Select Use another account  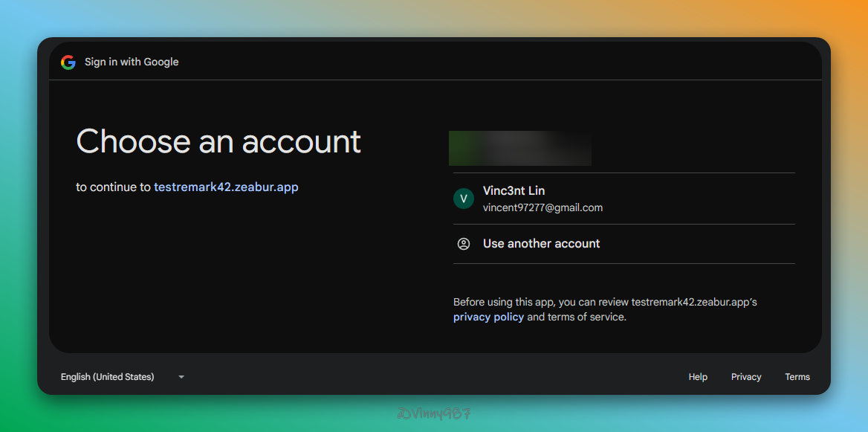pyautogui.click(x=541, y=244)
